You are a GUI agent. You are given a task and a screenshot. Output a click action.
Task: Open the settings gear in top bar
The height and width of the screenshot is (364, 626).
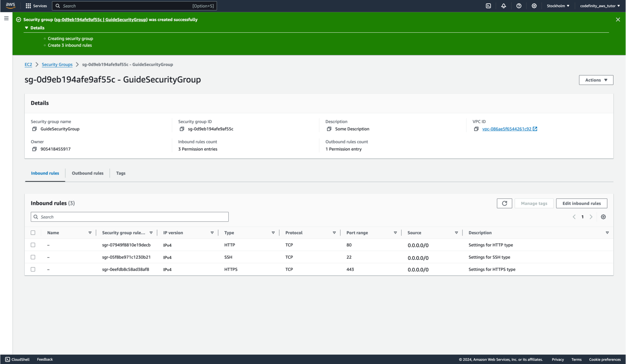pyautogui.click(x=534, y=6)
